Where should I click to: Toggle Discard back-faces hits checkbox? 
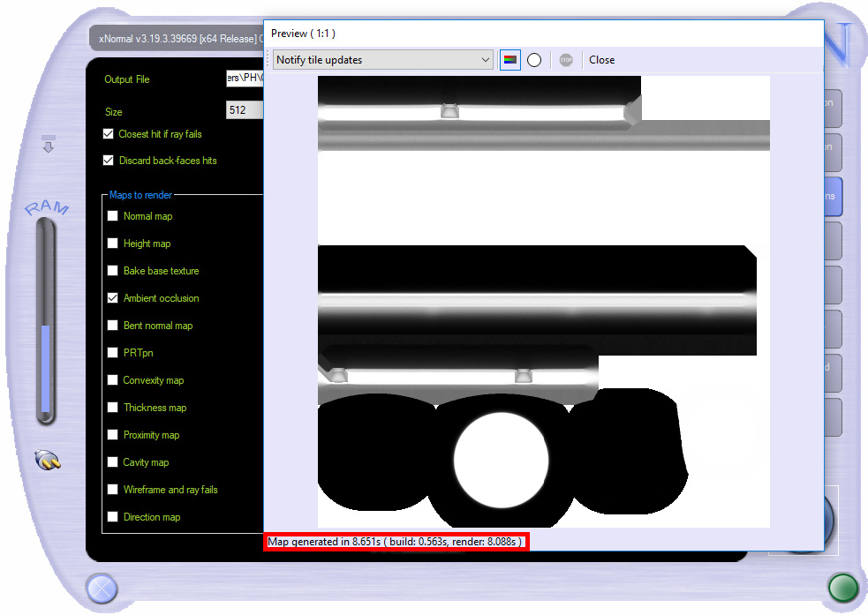(x=109, y=161)
